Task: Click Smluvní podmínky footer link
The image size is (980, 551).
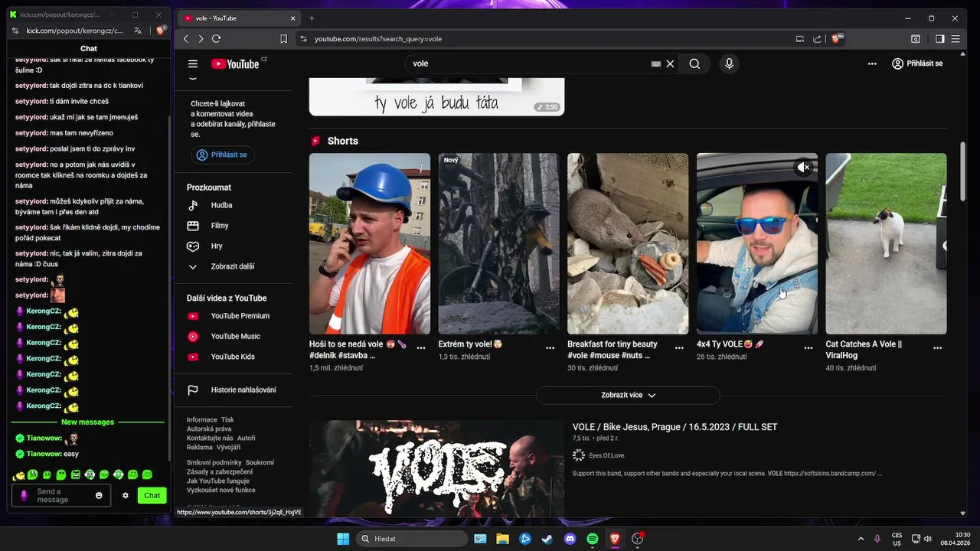Action: [x=214, y=463]
